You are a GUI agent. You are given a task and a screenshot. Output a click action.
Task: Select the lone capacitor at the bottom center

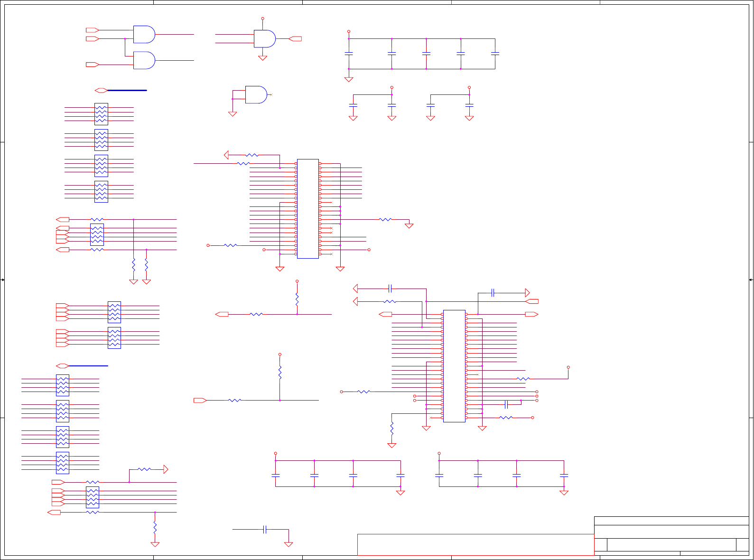coord(265,530)
